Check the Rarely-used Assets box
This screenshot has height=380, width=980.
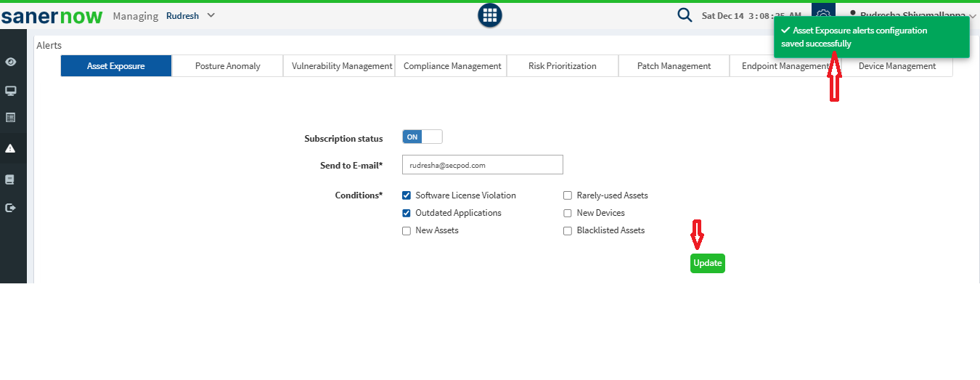point(568,195)
